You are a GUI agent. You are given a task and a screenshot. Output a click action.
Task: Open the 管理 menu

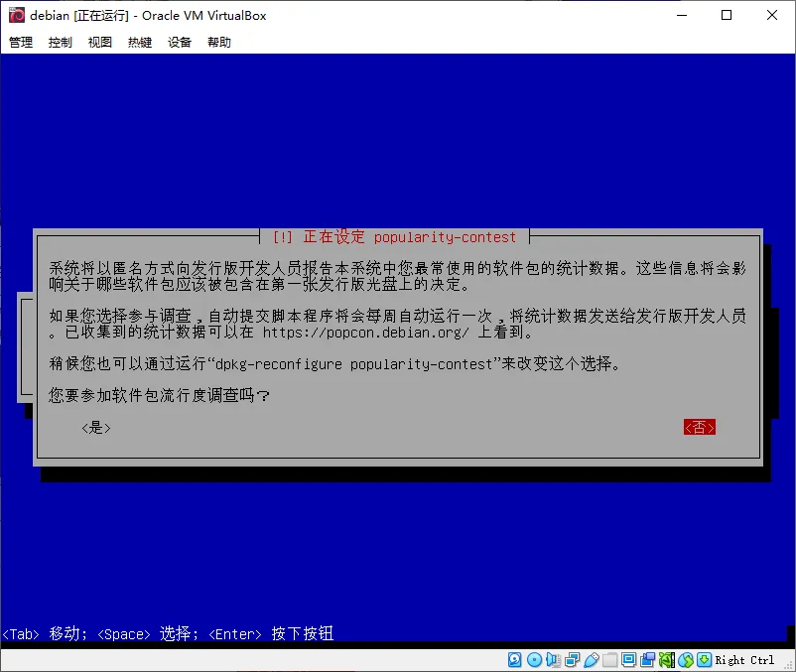click(21, 42)
